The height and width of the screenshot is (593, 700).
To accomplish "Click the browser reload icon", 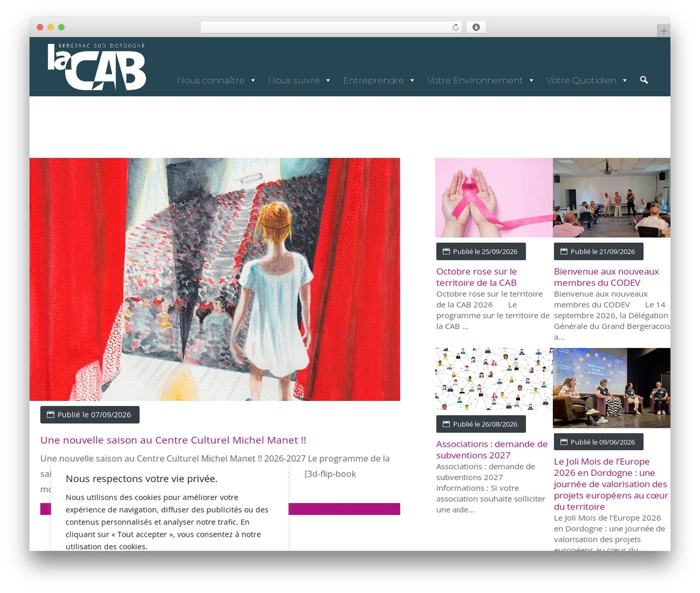I will click(456, 27).
